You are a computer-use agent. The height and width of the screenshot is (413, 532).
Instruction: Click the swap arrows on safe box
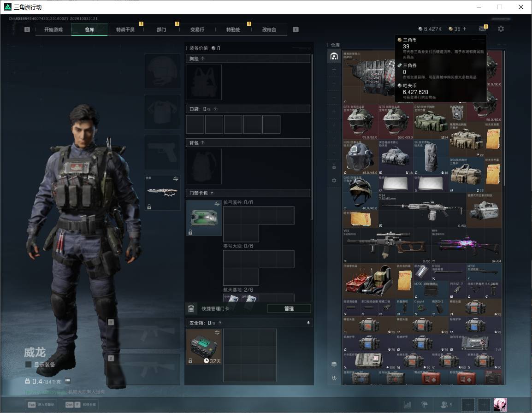coord(217,333)
